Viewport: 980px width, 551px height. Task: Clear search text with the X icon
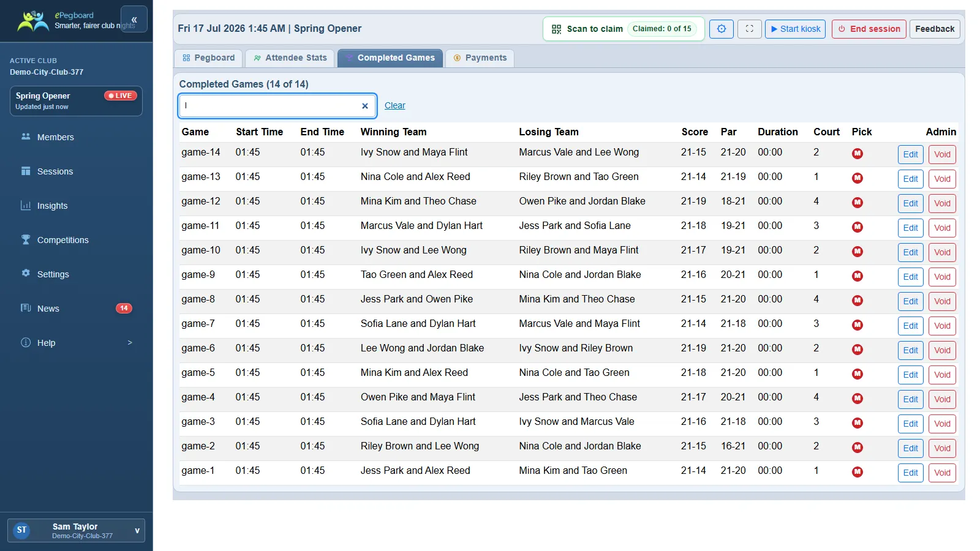click(365, 106)
